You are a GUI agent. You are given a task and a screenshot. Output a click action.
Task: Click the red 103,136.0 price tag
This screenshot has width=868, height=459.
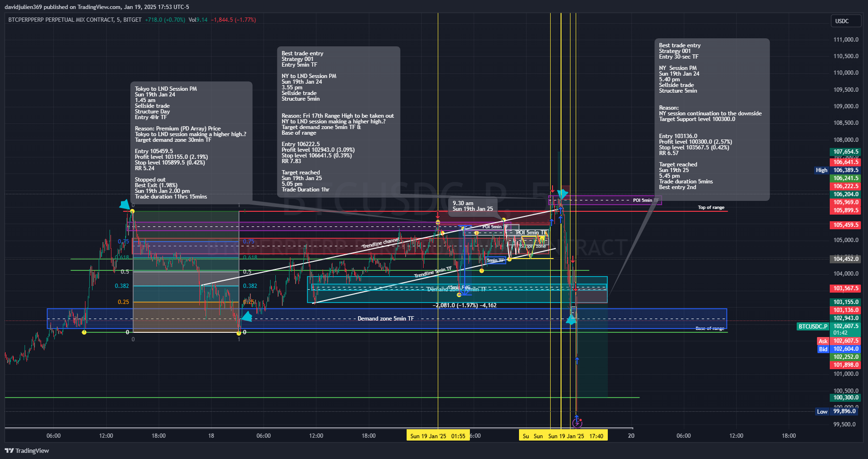pyautogui.click(x=845, y=310)
